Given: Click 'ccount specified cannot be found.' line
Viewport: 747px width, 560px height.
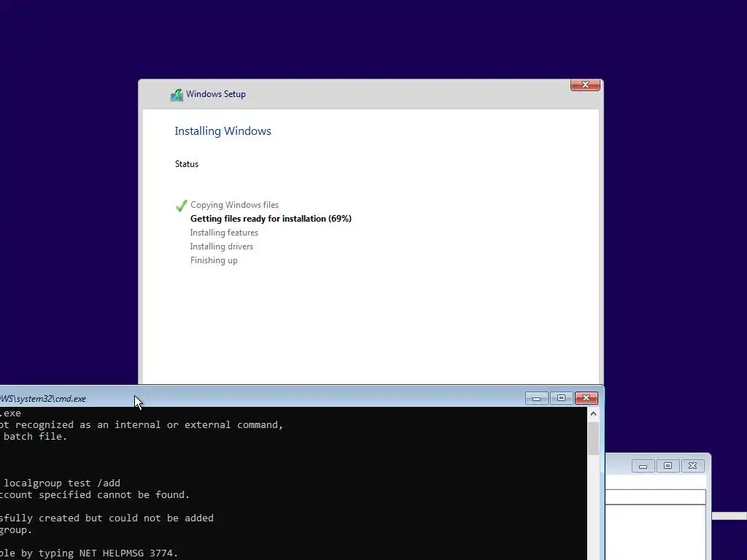Looking at the screenshot, I should coord(95,495).
